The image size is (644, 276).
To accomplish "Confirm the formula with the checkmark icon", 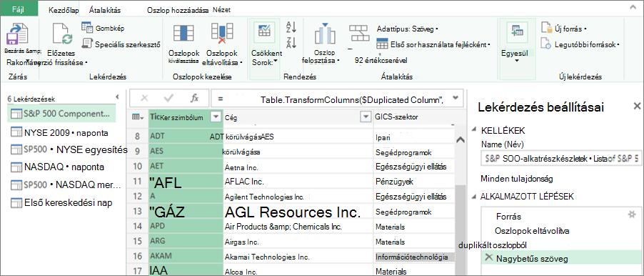I will click(x=168, y=98).
